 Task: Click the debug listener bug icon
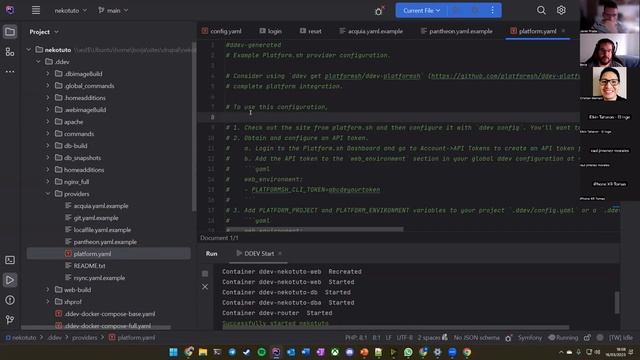pyautogui.click(x=379, y=11)
